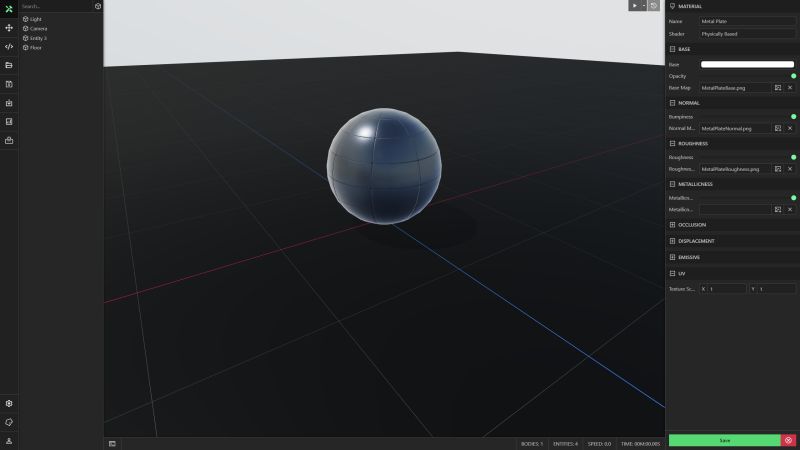This screenshot has width=800, height=450.
Task: Click the BODIES: 1 status entry
Action: (x=532, y=444)
